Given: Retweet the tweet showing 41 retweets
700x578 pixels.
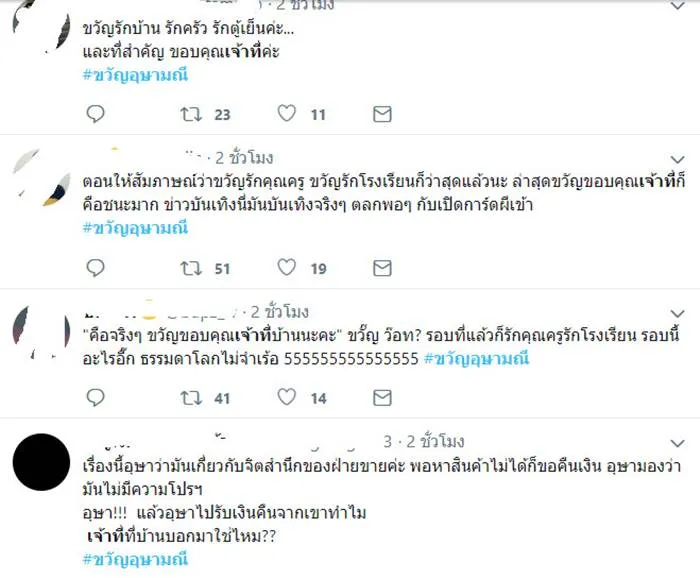Looking at the screenshot, I should [191, 398].
